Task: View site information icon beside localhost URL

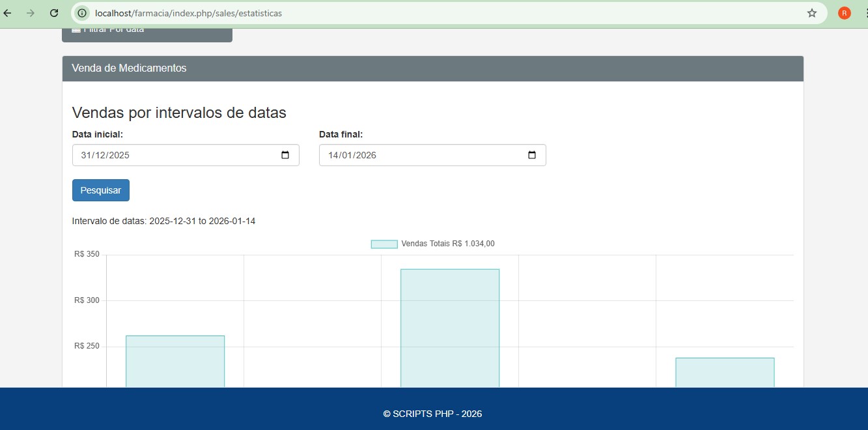Action: (81, 13)
